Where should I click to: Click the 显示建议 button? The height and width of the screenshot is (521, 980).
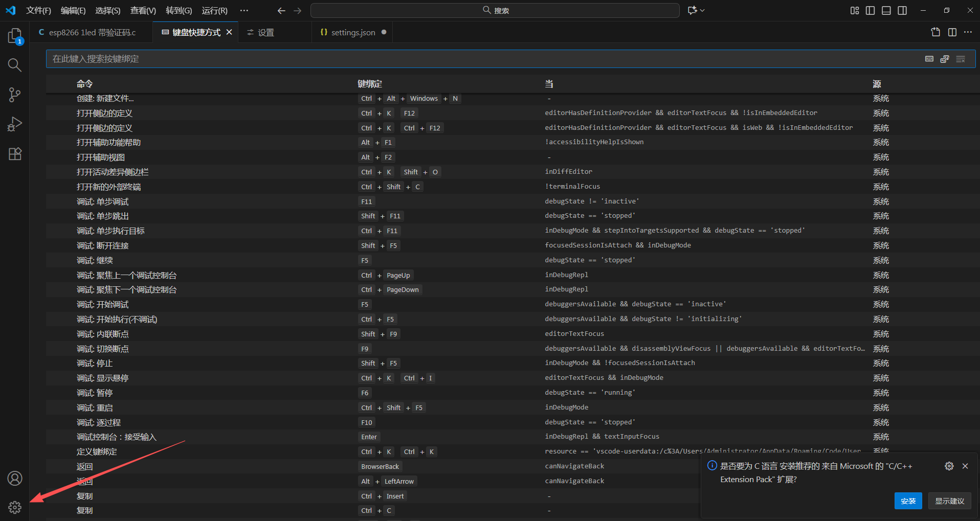point(949,501)
